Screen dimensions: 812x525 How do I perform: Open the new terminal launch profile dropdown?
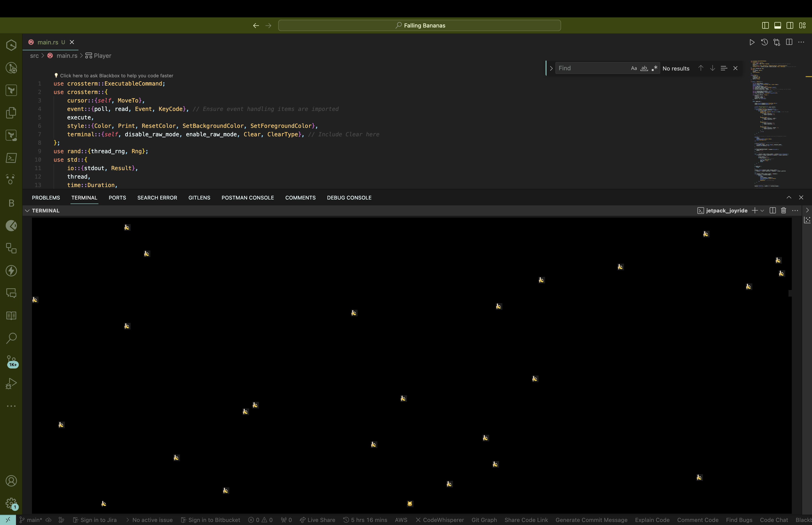762,211
